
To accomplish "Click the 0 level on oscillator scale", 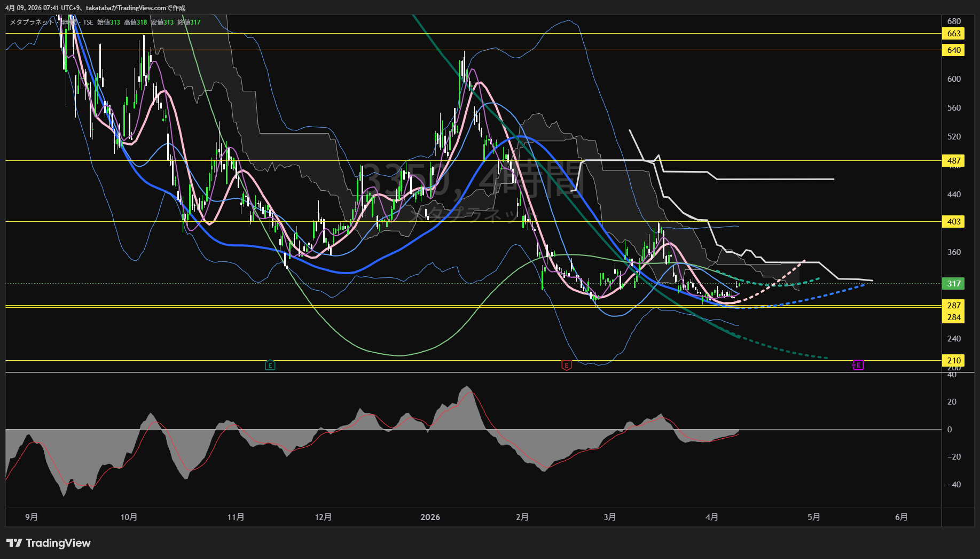I will pos(949,430).
